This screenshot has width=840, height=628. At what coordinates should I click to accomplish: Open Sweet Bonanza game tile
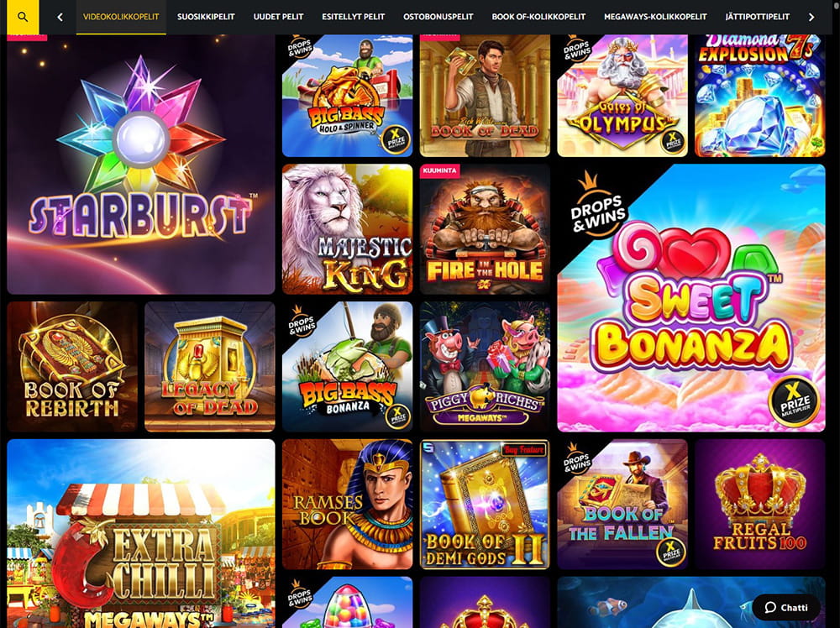(691, 298)
